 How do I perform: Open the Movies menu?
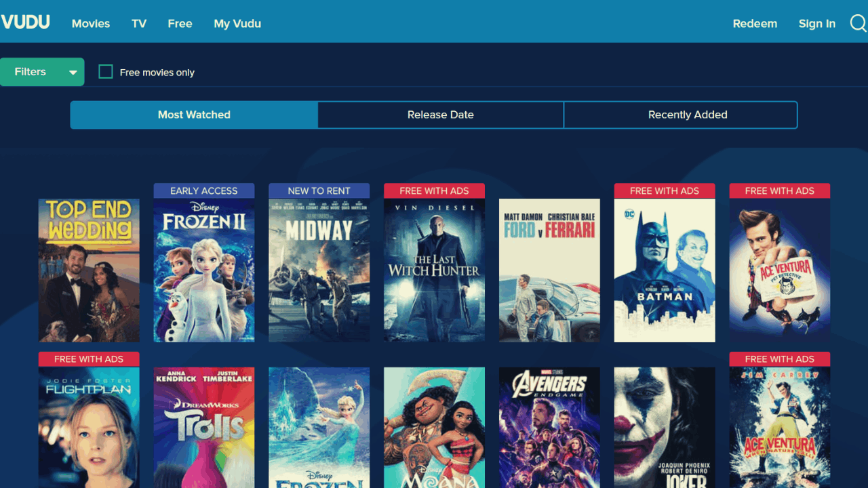91,24
